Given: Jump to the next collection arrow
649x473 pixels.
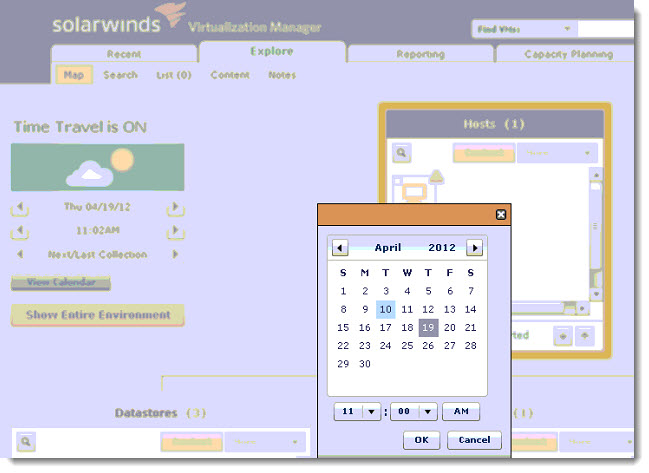Looking at the screenshot, I should 175,254.
